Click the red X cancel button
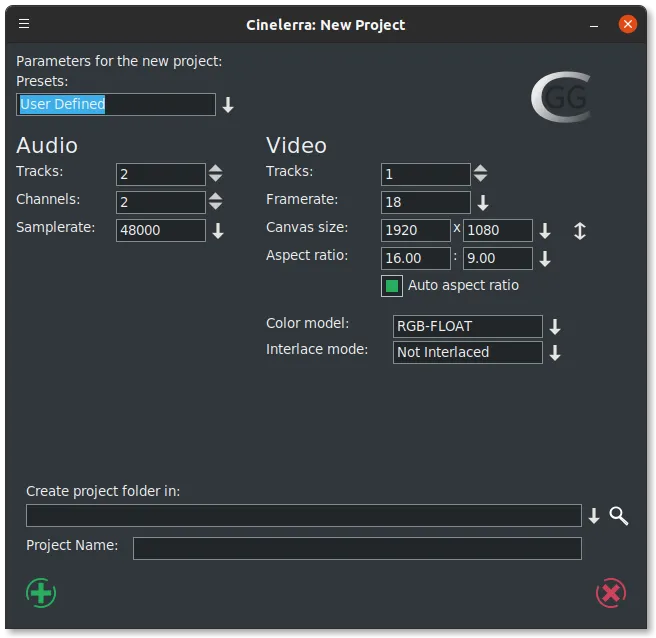The image size is (656, 638). point(611,593)
